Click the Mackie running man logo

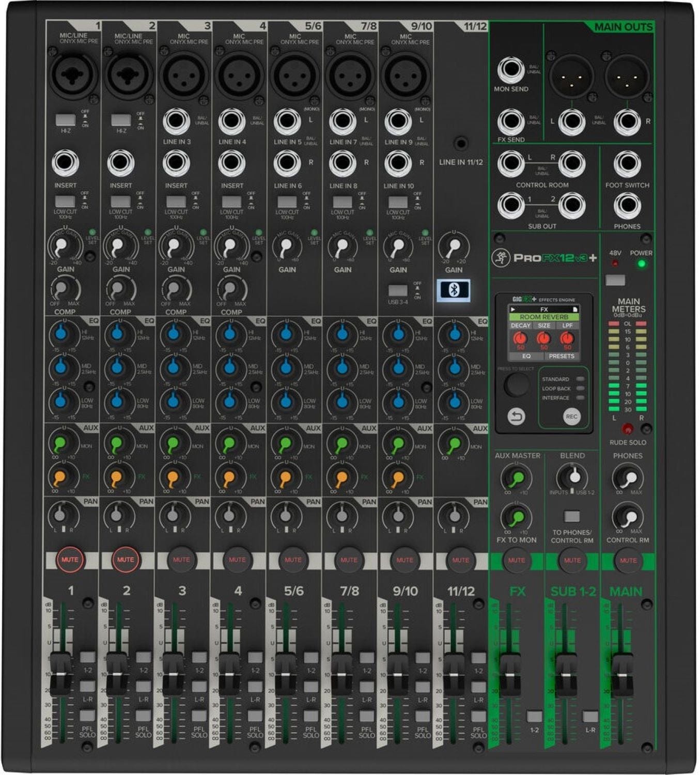tap(501, 257)
